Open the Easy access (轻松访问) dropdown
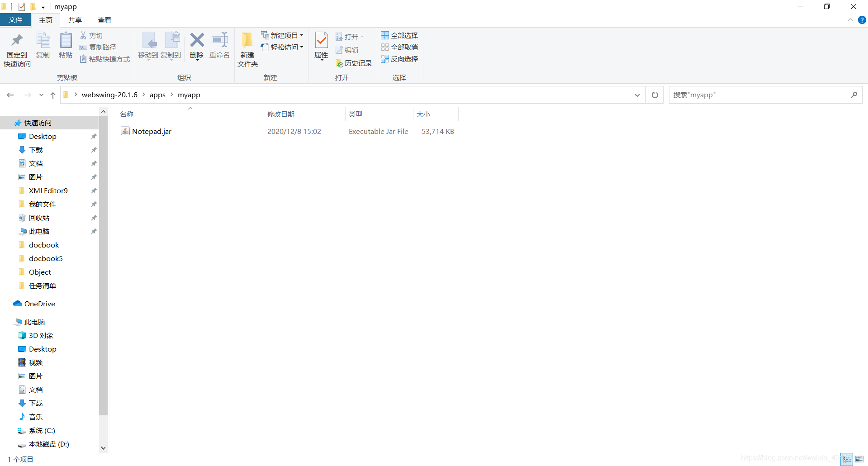868x466 pixels. click(282, 47)
